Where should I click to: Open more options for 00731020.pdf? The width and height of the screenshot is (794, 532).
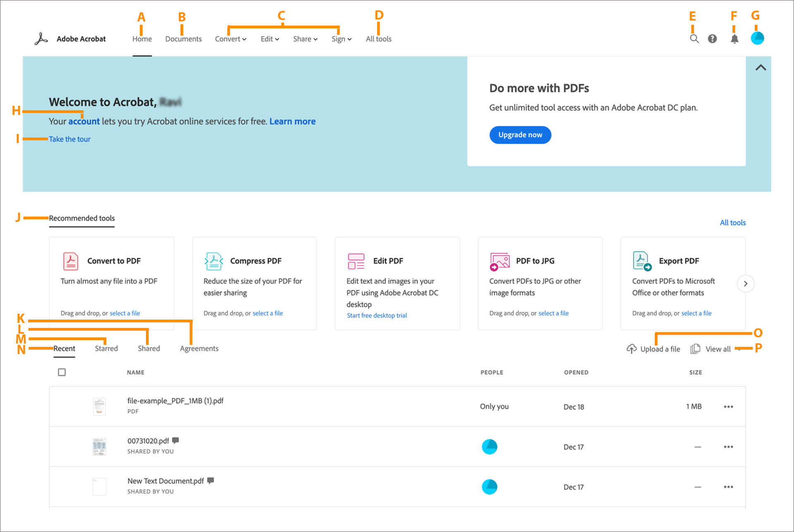[728, 447]
